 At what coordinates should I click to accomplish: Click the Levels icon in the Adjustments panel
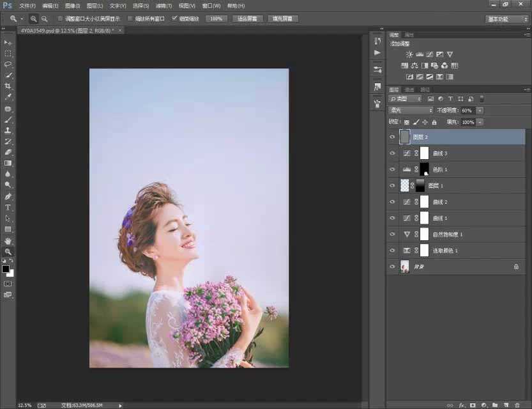(x=418, y=54)
